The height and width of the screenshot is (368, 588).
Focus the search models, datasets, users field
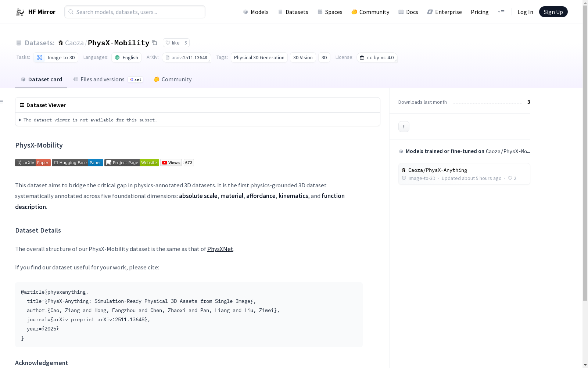pyautogui.click(x=135, y=12)
